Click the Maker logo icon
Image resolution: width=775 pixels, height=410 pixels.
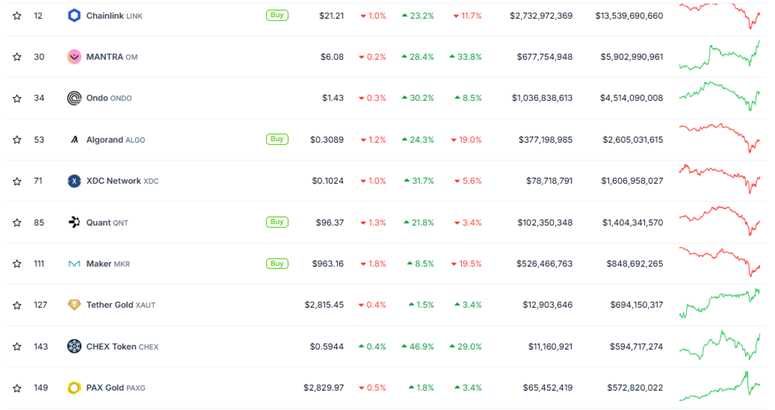pyautogui.click(x=74, y=264)
